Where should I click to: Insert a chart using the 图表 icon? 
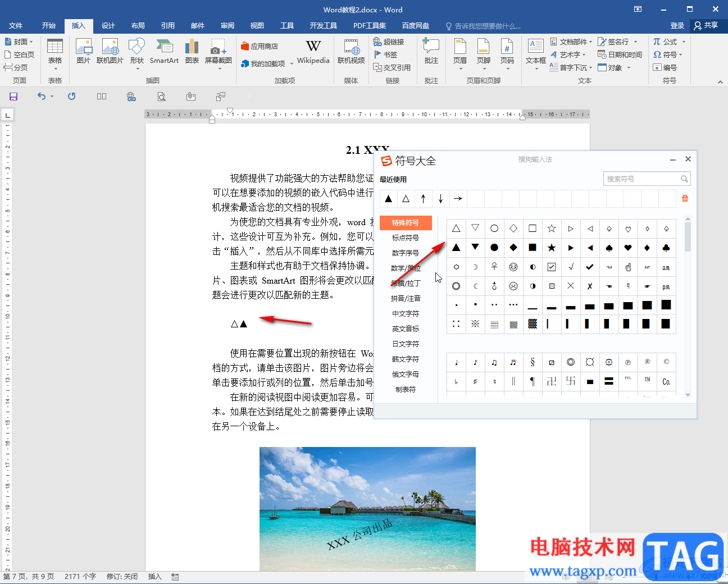tap(192, 52)
